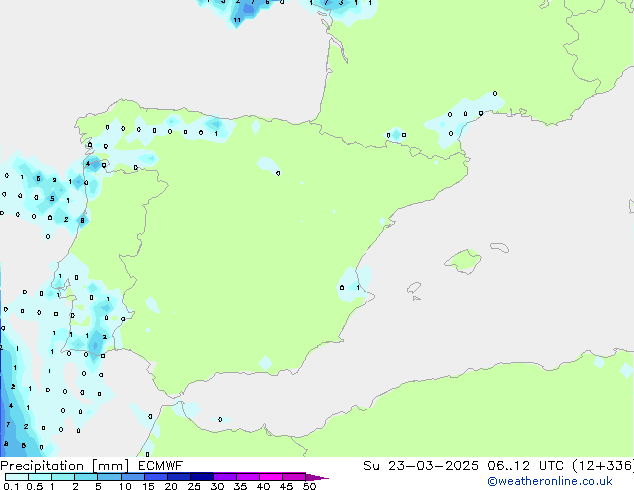Click the small rain patch in central-north Spain

[268, 165]
